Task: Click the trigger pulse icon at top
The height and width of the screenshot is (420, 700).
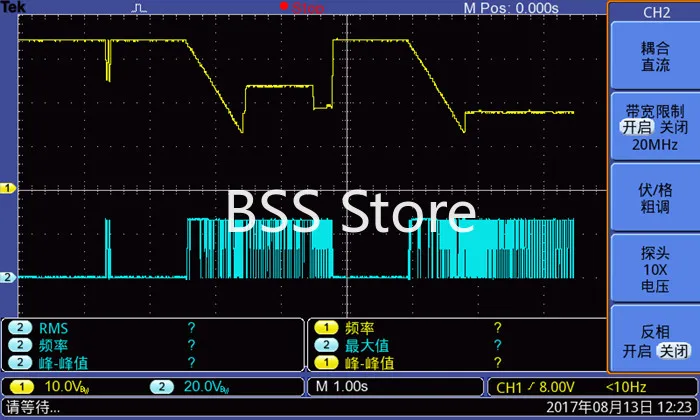Action: pos(140,8)
